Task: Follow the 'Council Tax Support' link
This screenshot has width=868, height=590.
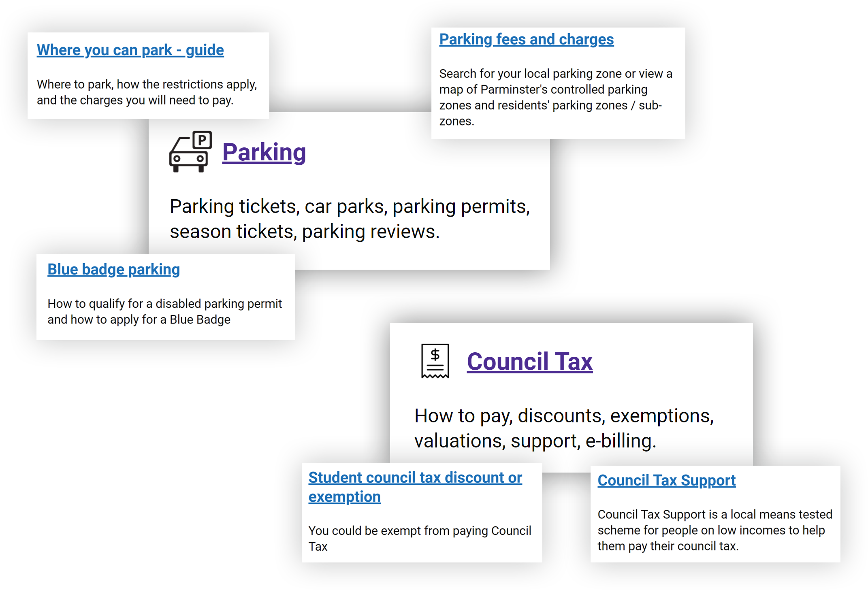Action: pos(667,480)
